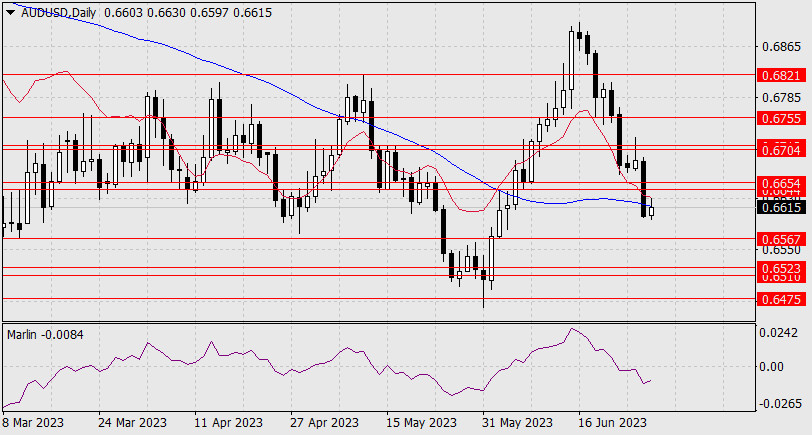Click the 11 Apr 2023 date label
The width and height of the screenshot is (812, 435).
click(x=230, y=422)
